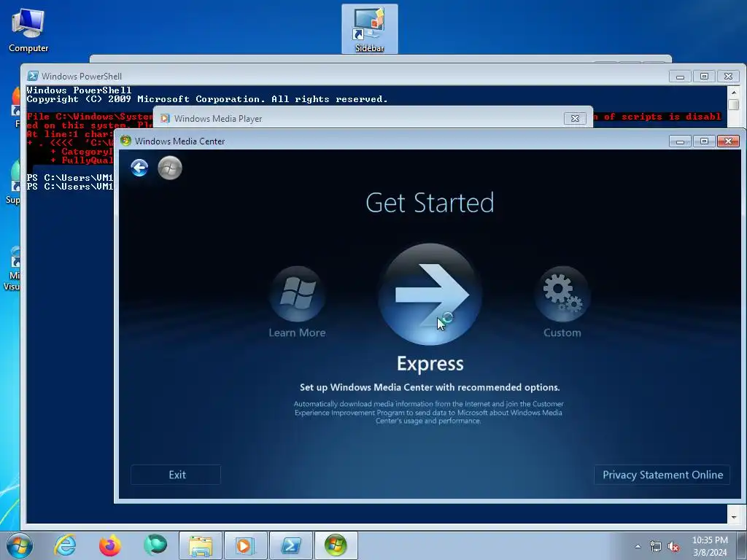747x560 pixels.
Task: Click the Windows Media Center title bar icon
Action: tap(125, 141)
